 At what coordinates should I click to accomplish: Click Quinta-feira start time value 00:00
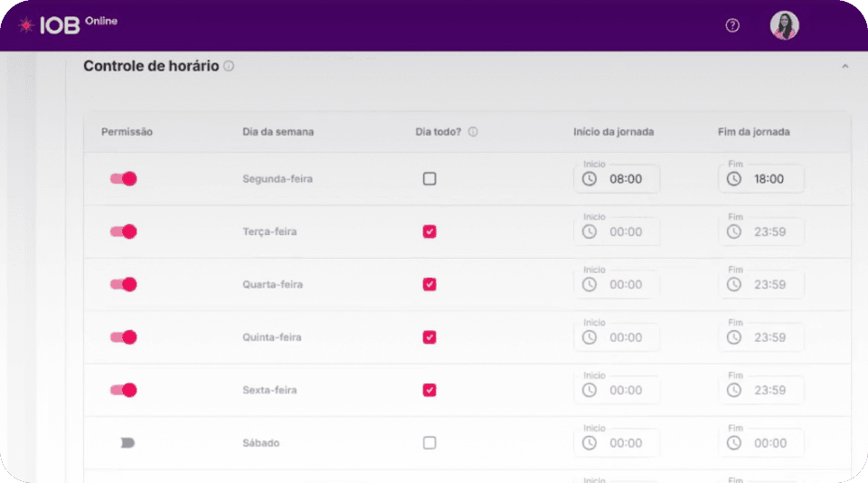tap(626, 337)
